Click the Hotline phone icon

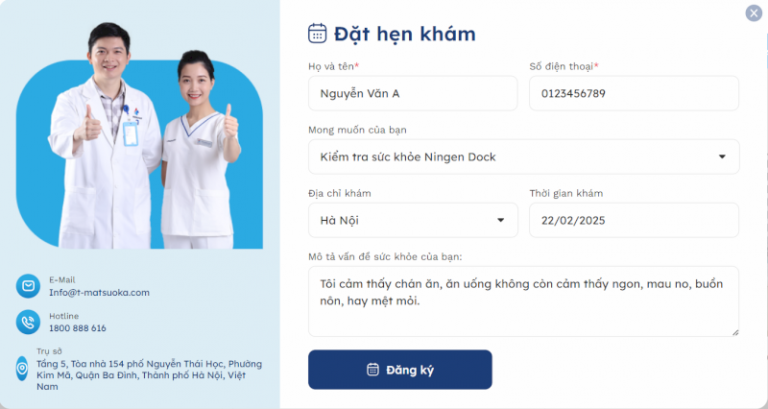click(x=28, y=322)
